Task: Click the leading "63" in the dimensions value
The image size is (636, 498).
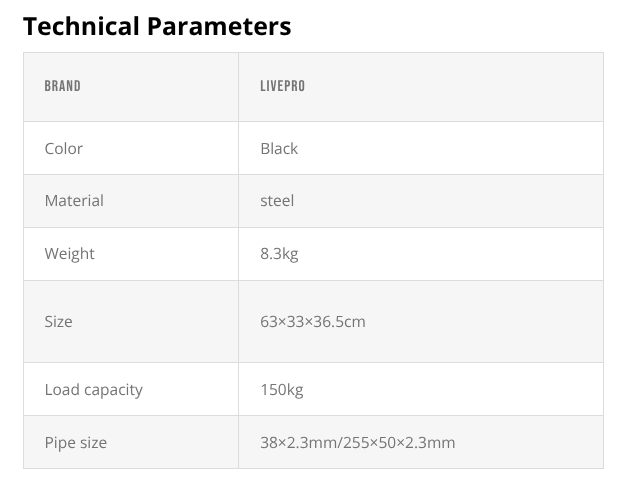Action: (x=268, y=322)
